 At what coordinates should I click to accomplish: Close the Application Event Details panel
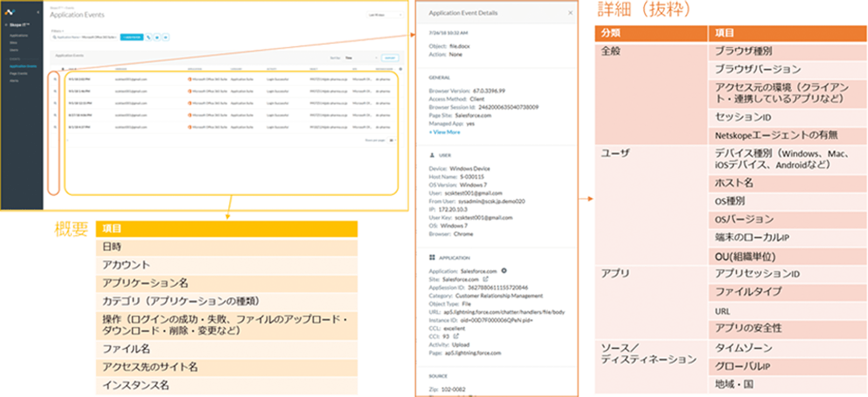[570, 13]
